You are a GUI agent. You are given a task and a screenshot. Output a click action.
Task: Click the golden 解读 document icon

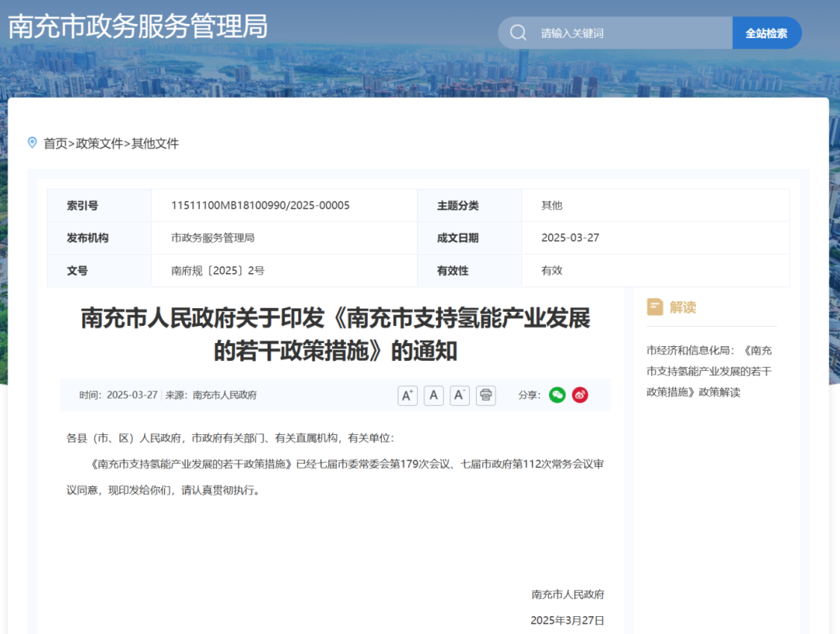pos(656,306)
